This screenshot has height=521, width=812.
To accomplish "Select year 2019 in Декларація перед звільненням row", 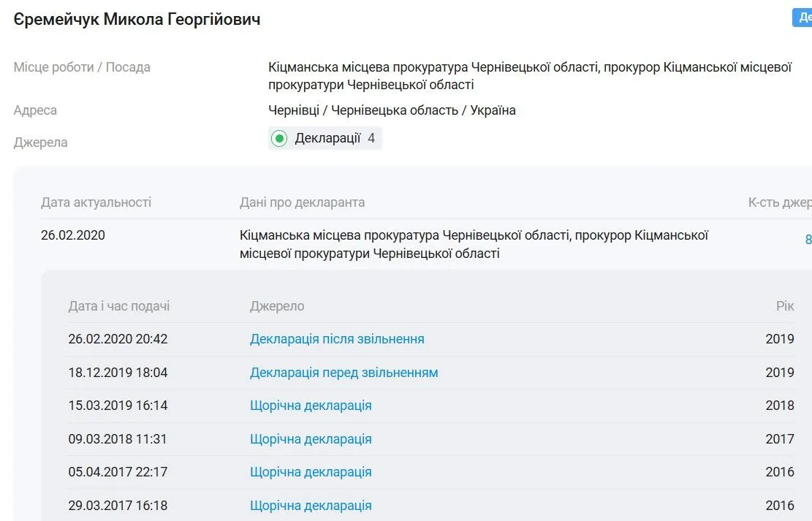I will (780, 373).
